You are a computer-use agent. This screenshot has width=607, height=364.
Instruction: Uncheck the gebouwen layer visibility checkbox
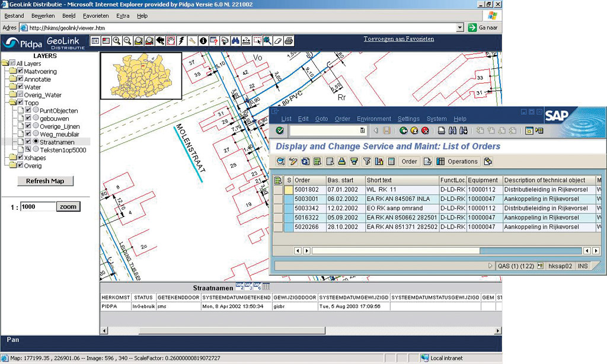pos(28,119)
